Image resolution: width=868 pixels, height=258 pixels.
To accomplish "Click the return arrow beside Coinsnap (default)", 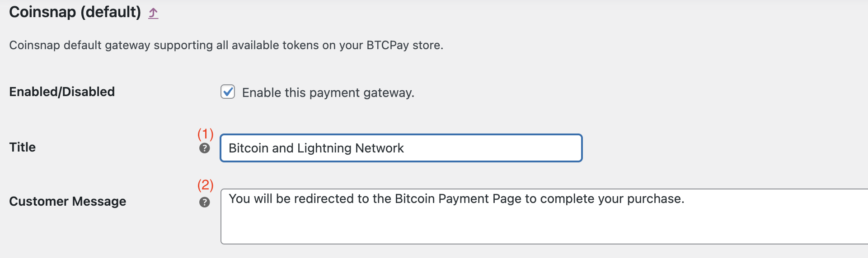I will tap(154, 14).
